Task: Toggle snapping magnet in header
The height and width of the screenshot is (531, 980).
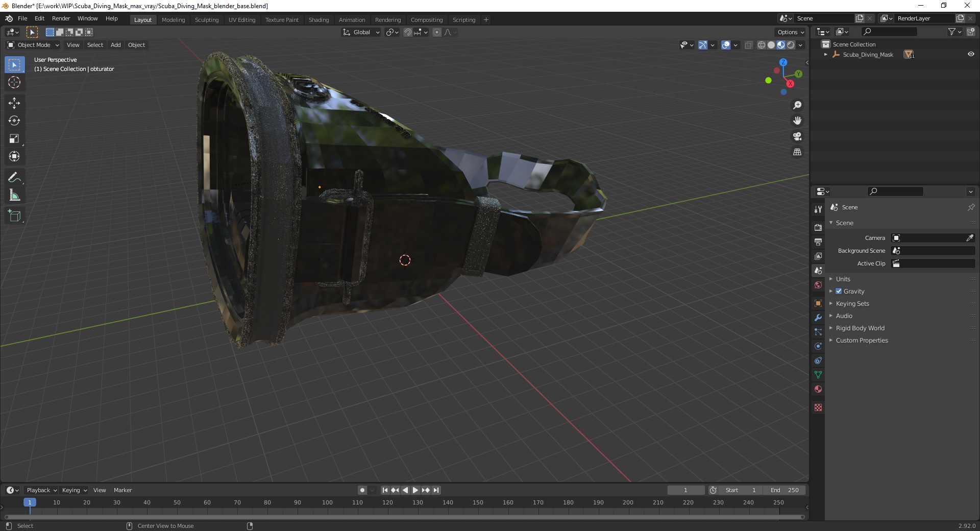Action: (407, 32)
